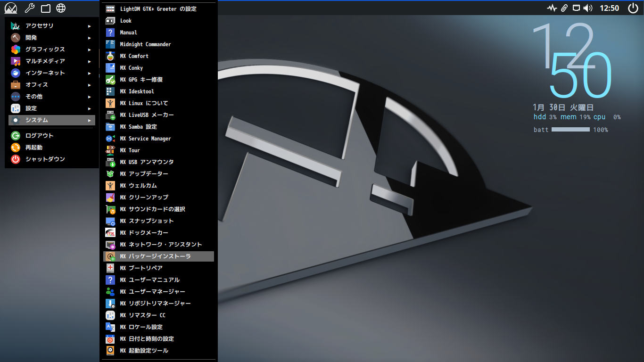
Task: Expand the アクセサリ submenu arrow
Action: pyautogui.click(x=90, y=26)
